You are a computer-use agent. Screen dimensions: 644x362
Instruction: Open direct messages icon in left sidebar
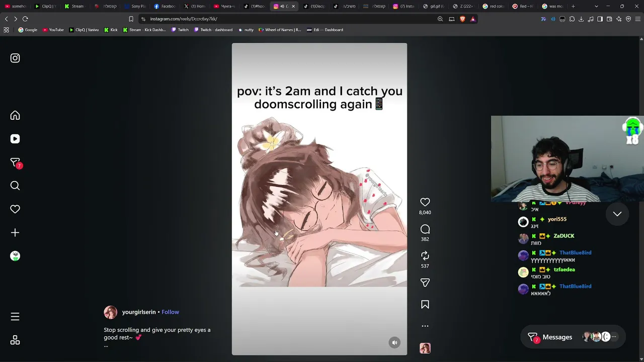pyautogui.click(x=15, y=162)
